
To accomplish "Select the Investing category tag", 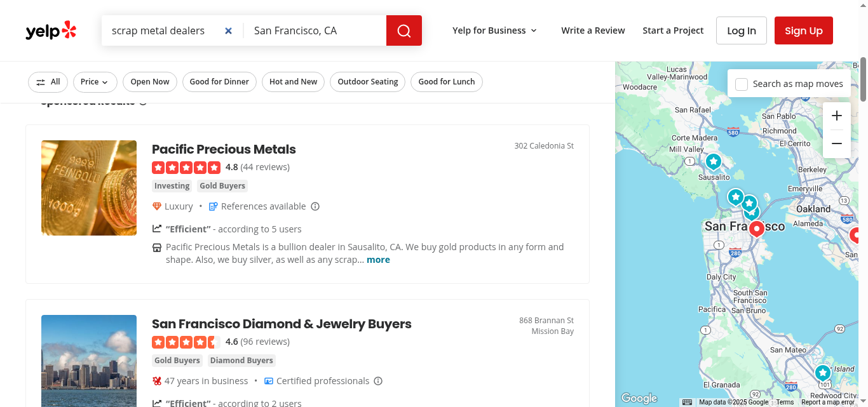I will coord(172,186).
